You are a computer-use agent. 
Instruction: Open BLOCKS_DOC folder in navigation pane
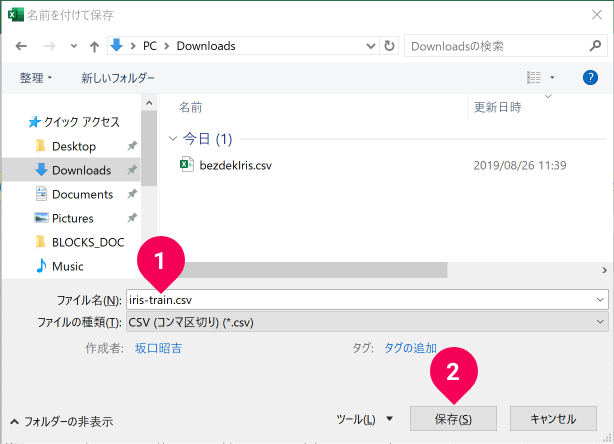(x=80, y=242)
